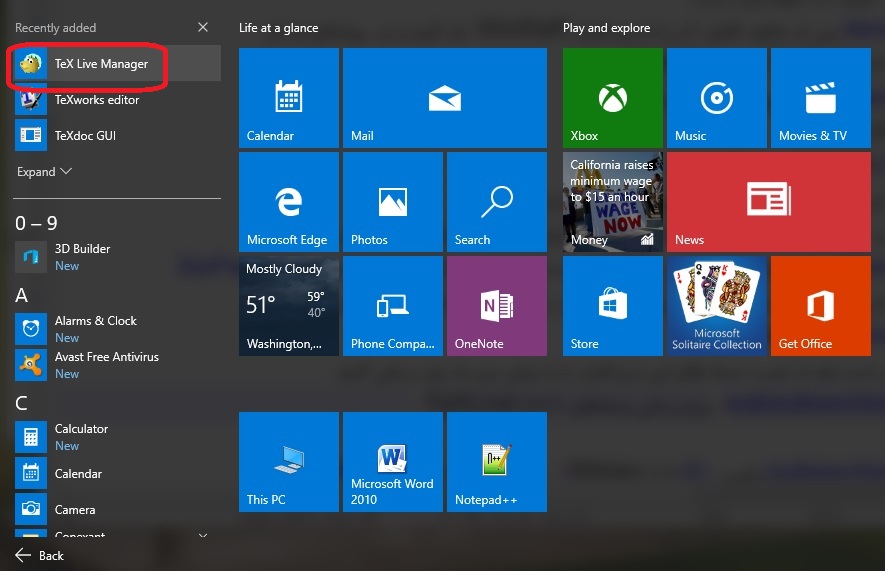Screen dimensions: 885x571
Task: Click the app list scroll down arrow
Action: (204, 536)
